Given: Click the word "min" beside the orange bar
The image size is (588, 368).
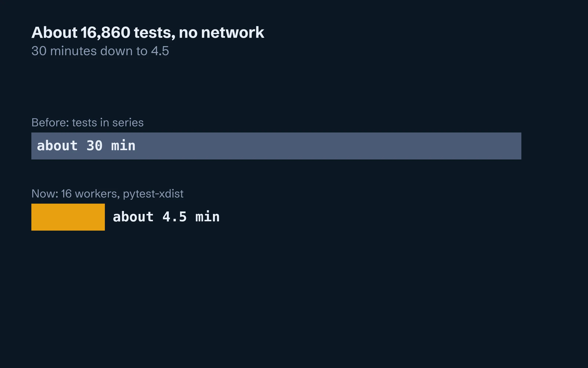Looking at the screenshot, I should point(208,217).
